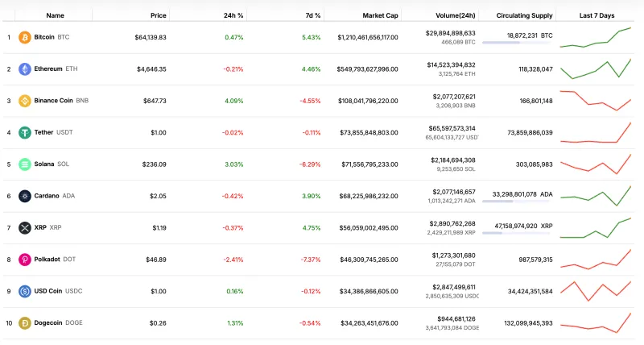Click USD Coin market cap $34,386,866,605.00
This screenshot has width=644, height=345.
(x=369, y=292)
